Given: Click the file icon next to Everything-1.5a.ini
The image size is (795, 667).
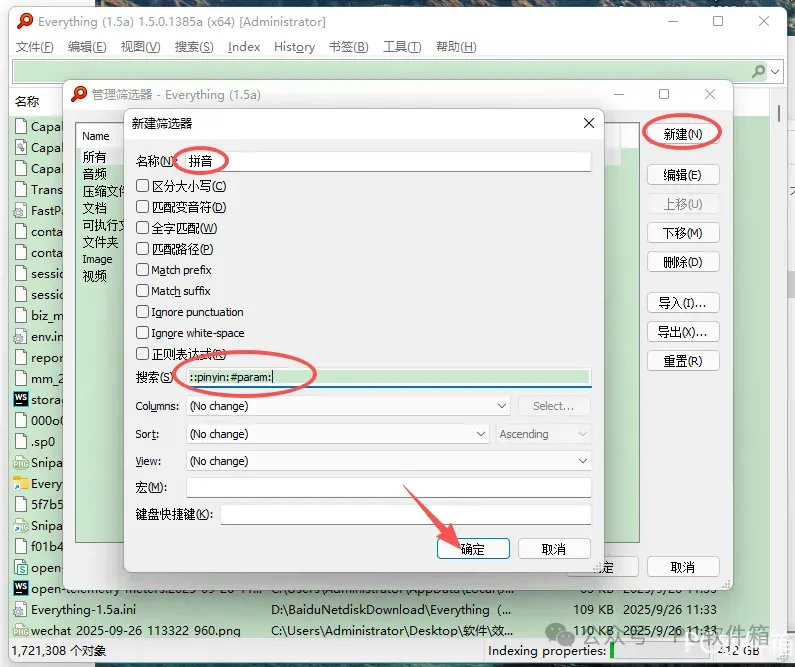Looking at the screenshot, I should pyautogui.click(x=20, y=609).
